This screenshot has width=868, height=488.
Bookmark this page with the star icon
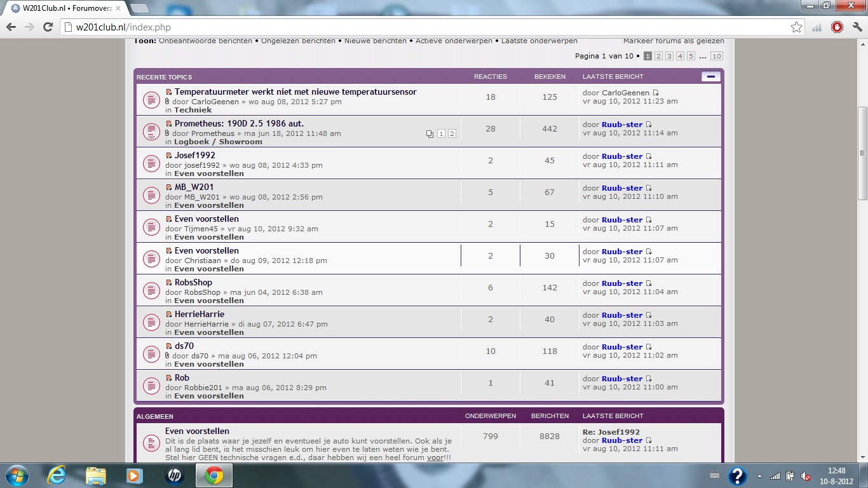796,27
